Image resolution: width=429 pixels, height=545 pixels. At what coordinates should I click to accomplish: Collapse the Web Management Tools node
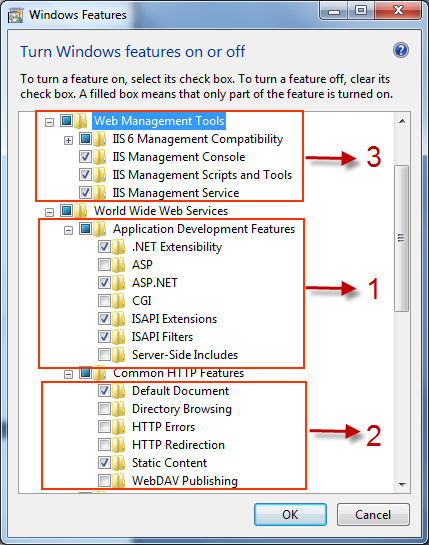(x=50, y=122)
